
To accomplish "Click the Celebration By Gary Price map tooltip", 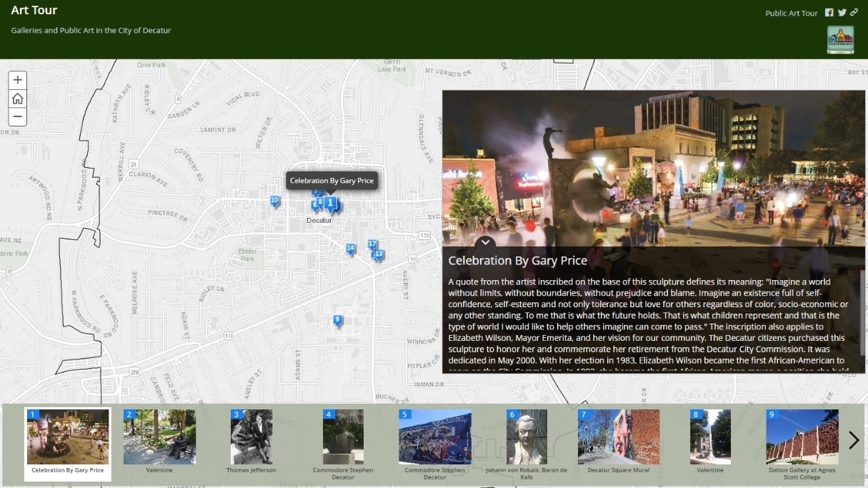I will (x=331, y=181).
